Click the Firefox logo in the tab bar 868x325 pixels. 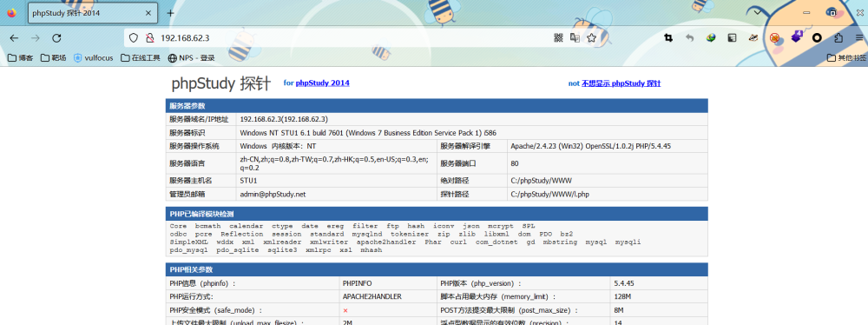pos(11,13)
